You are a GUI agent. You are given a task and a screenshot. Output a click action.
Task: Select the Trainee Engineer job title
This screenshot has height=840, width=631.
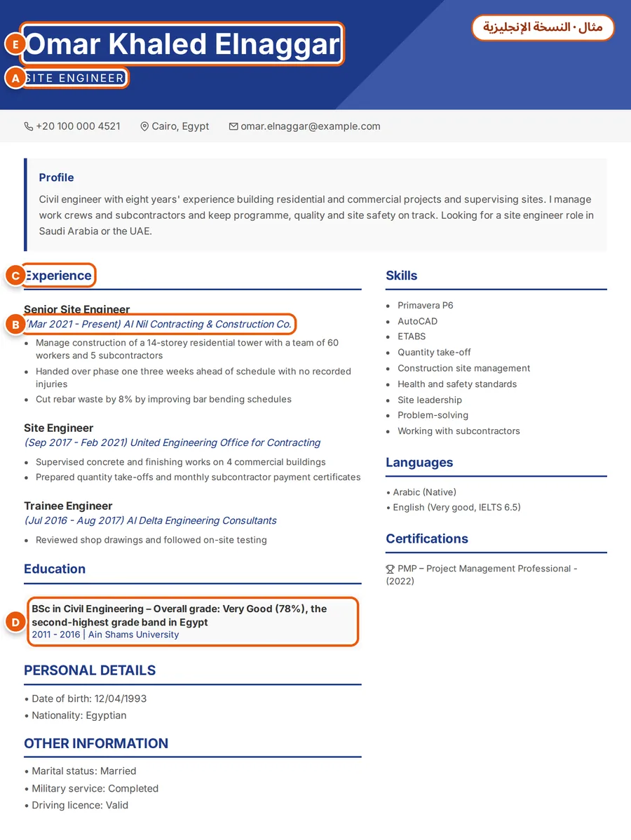[68, 506]
